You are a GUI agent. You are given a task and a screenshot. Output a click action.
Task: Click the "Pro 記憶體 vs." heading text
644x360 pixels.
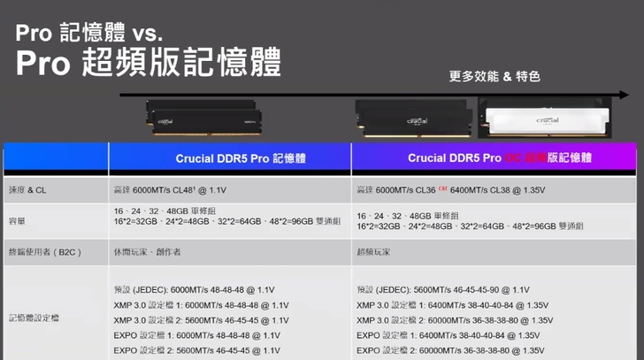click(x=89, y=34)
